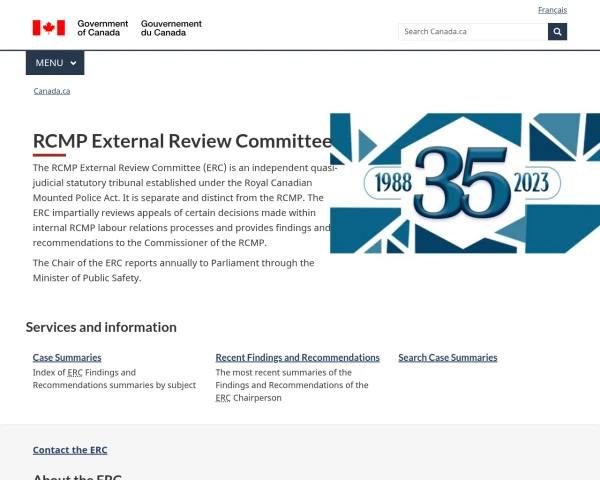Image resolution: width=600 pixels, height=480 pixels.
Task: Click the RCMP External Review Committee heading
Action: coord(182,141)
